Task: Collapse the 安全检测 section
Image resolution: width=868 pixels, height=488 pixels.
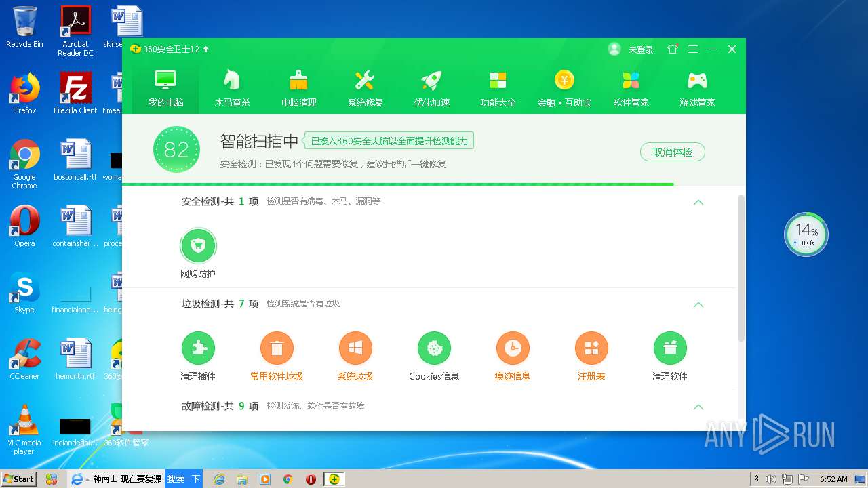Action: point(698,202)
